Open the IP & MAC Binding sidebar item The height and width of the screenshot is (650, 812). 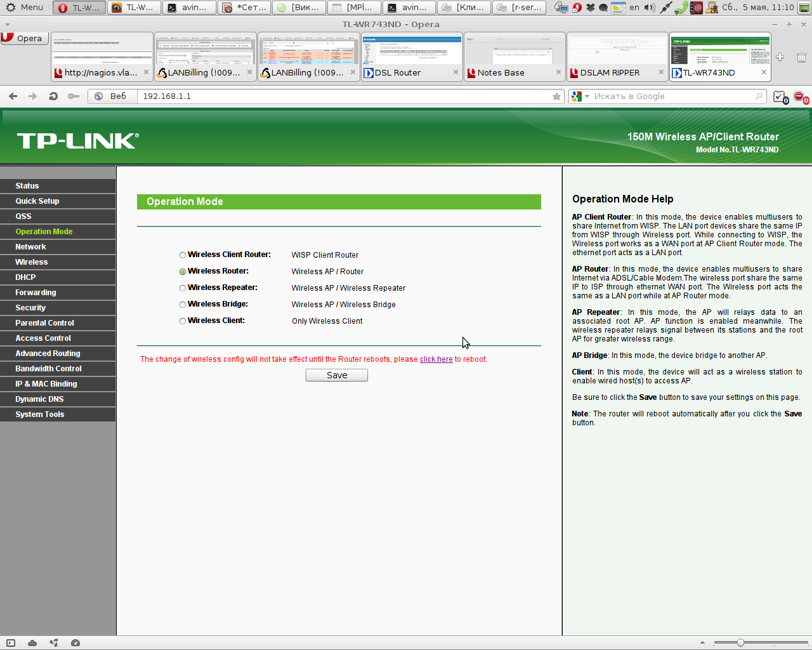58,384
